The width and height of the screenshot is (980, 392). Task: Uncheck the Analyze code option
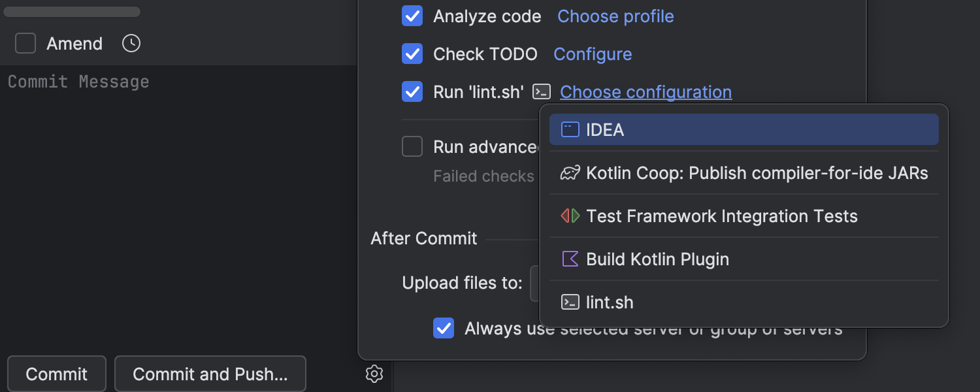click(412, 16)
